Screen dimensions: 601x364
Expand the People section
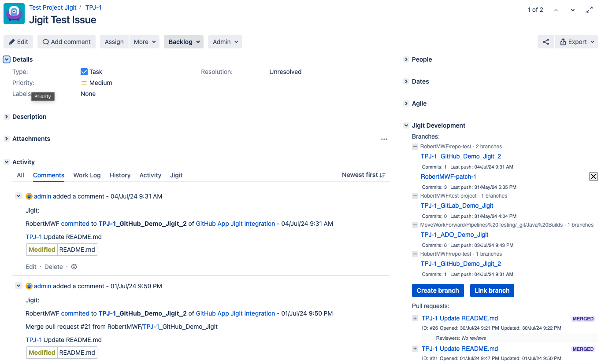coord(406,59)
